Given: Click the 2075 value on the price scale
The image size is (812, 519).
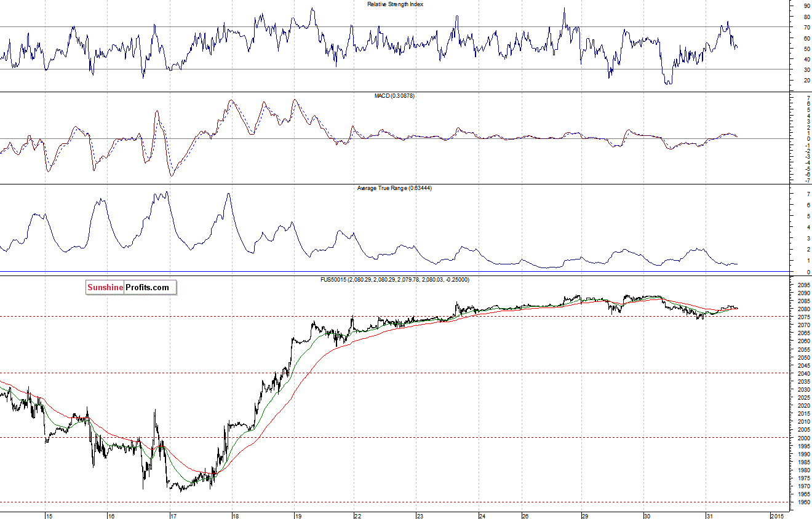Looking at the screenshot, I should [803, 317].
